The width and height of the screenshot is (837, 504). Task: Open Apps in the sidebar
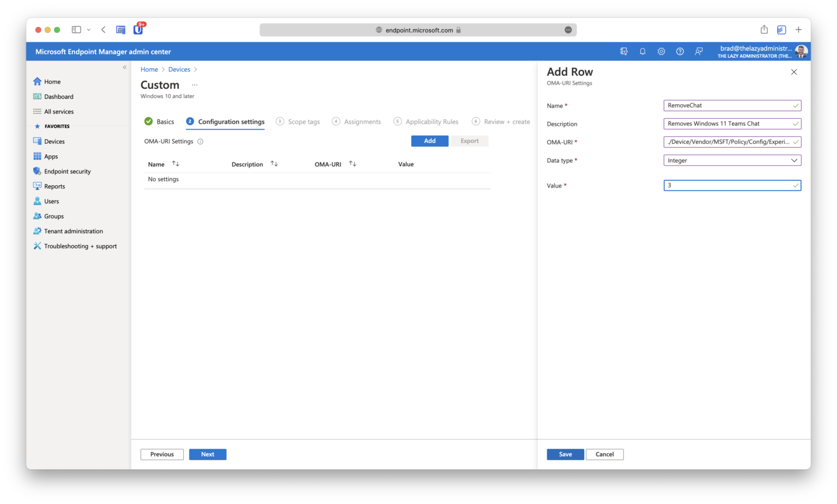46,156
